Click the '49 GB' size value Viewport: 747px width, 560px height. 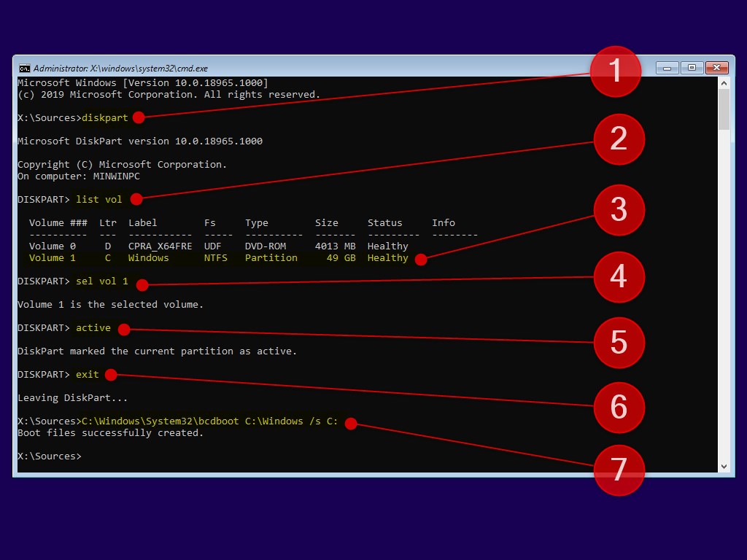point(341,257)
